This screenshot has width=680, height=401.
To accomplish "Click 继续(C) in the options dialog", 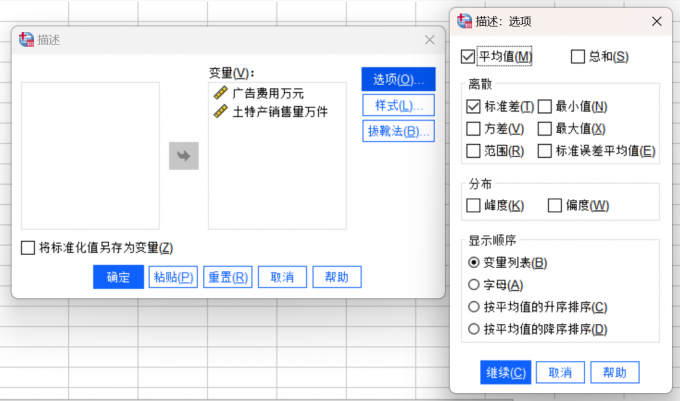I will (506, 372).
